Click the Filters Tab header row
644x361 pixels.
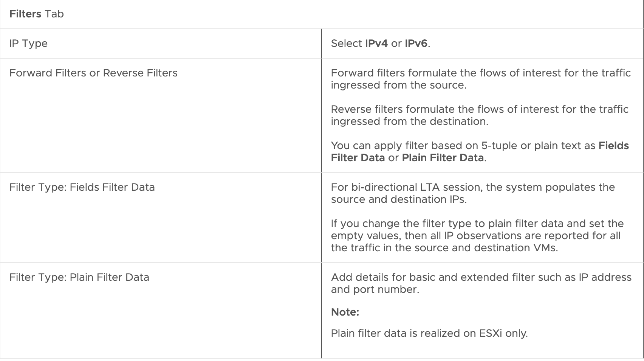321,14
